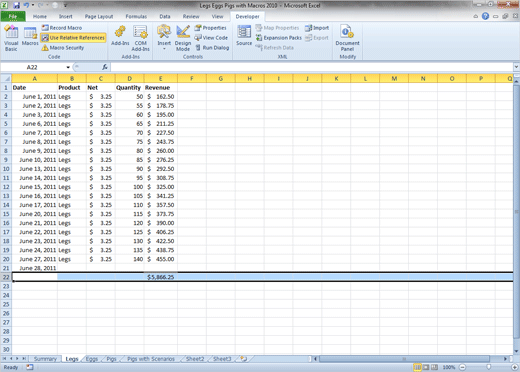The image size is (520, 372).
Task: Open the Sheet3 tab
Action: point(222,359)
